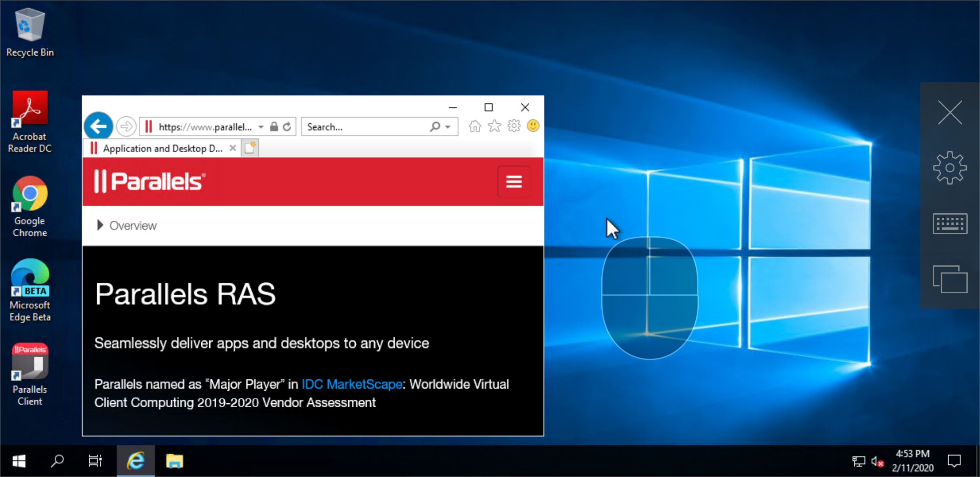Open address bar autocomplete dropdown arrow
Screen dimensions: 980x477
[x=261, y=127]
